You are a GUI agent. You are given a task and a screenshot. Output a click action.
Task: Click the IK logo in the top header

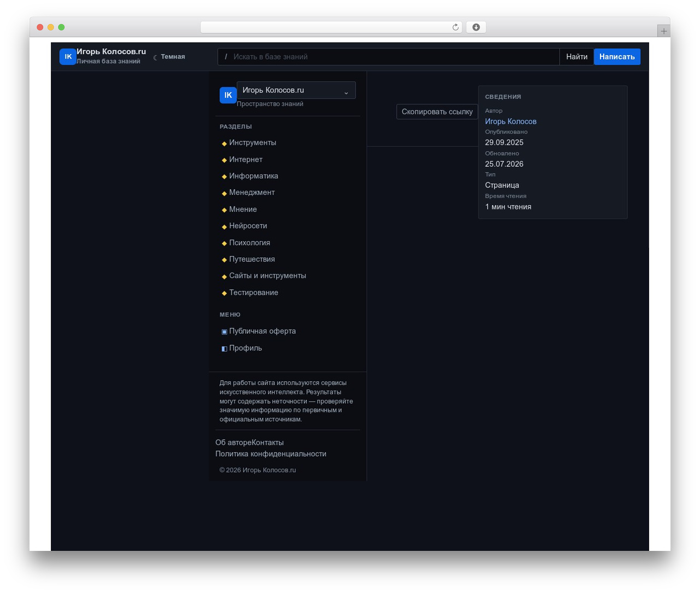pos(68,56)
